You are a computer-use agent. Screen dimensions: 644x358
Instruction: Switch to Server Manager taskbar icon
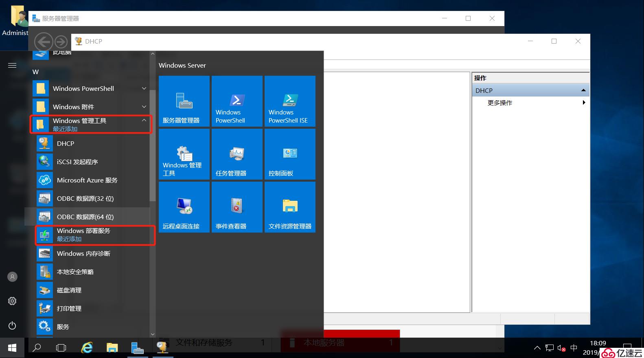138,348
